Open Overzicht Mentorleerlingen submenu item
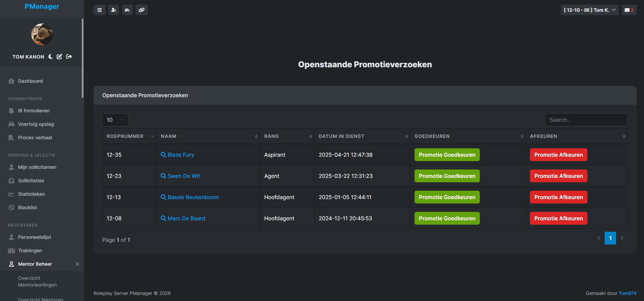This screenshot has width=644, height=301. tap(37, 281)
